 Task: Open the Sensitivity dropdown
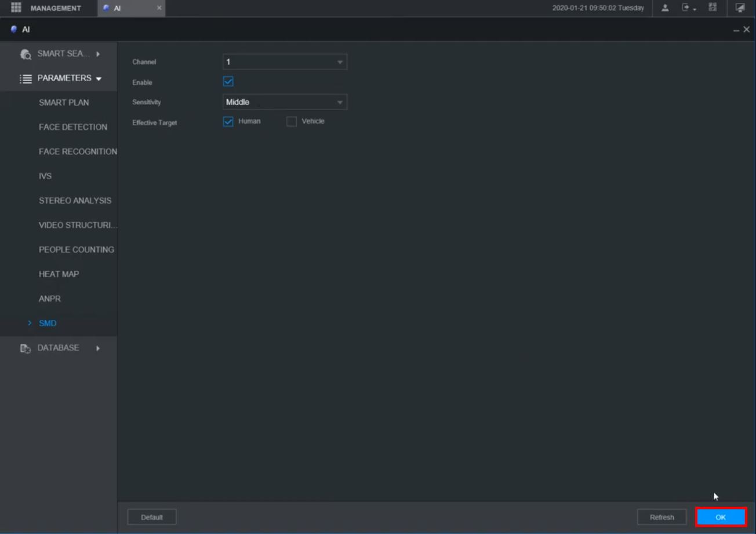coord(285,102)
